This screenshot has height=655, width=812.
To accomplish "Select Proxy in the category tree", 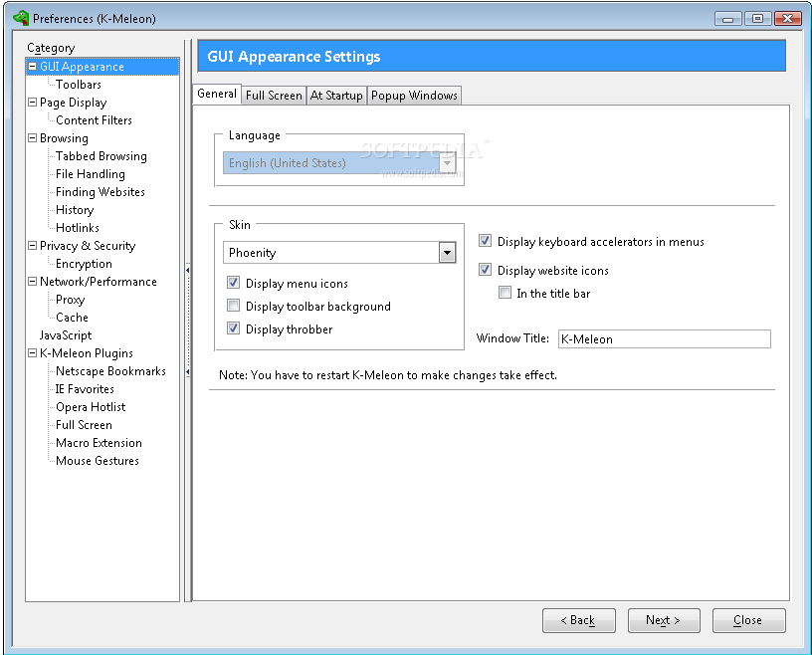I will tap(70, 300).
